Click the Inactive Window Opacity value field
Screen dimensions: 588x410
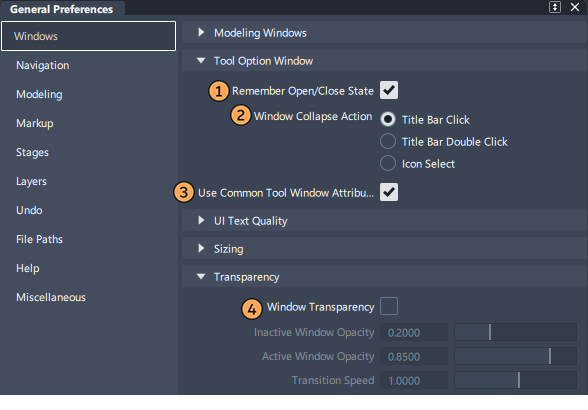pos(414,332)
